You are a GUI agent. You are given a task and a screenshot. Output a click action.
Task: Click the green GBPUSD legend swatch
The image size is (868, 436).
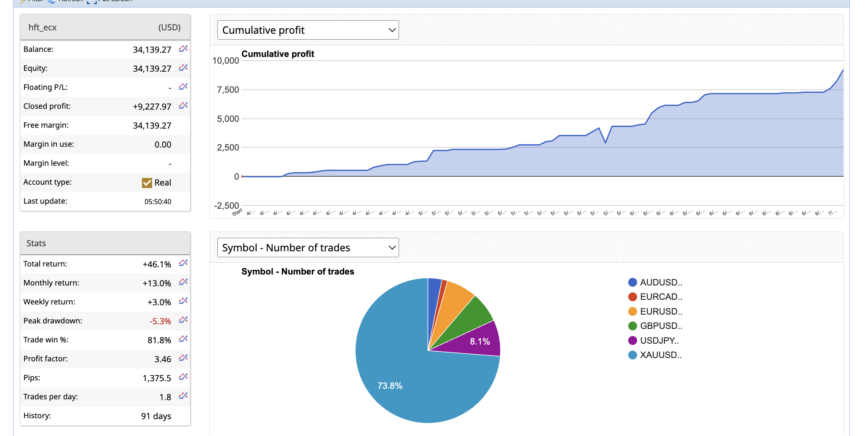632,326
